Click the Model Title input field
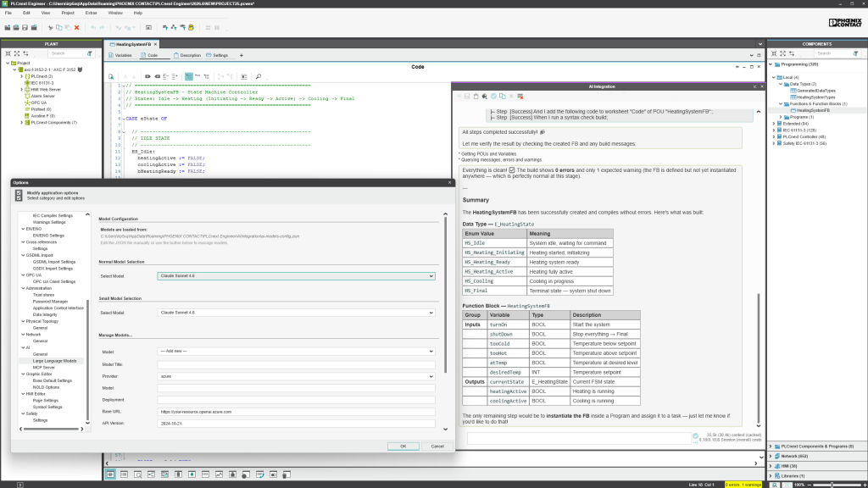 point(296,364)
